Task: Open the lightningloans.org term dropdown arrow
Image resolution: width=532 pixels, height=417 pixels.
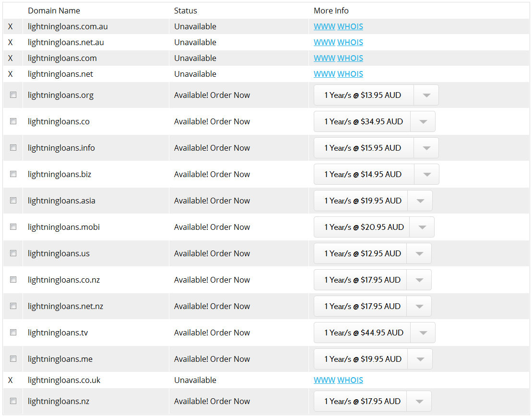Action: click(x=426, y=95)
